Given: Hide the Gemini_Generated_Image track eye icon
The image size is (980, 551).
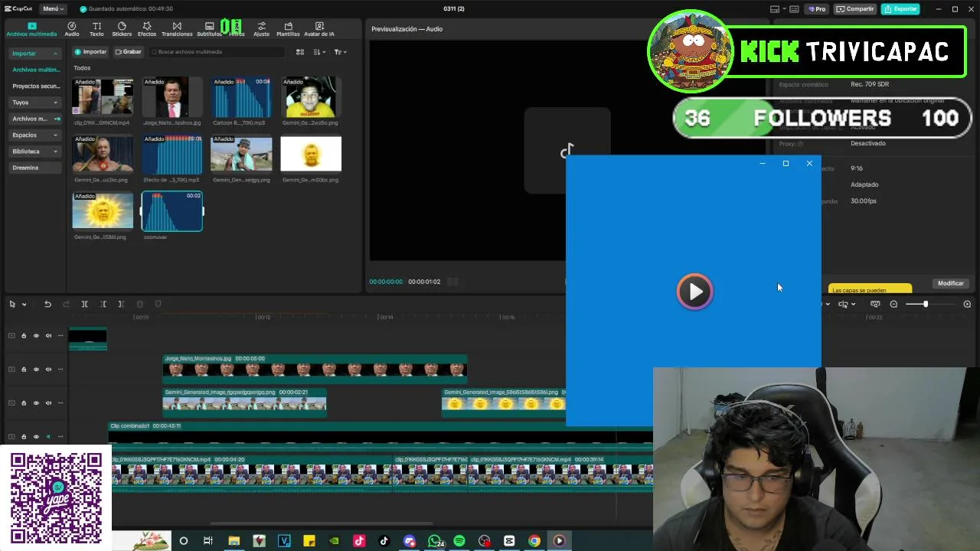Looking at the screenshot, I should point(36,403).
